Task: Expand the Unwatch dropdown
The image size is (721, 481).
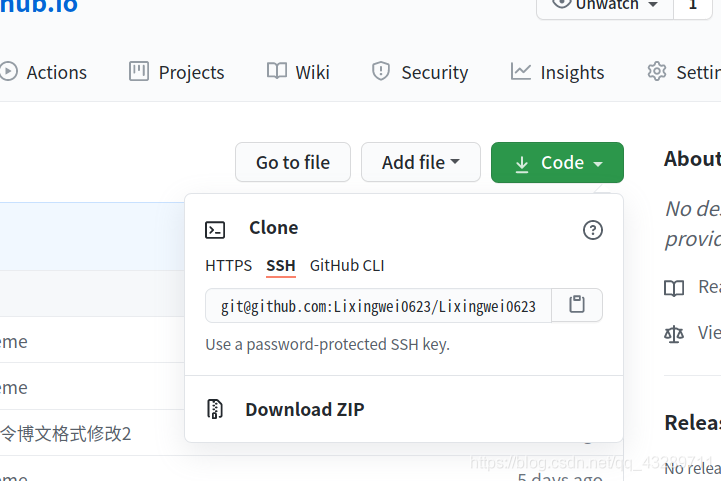Action: click(605, 6)
